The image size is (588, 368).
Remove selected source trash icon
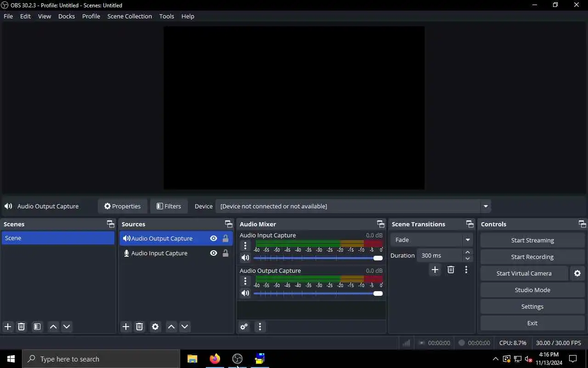pos(140,327)
